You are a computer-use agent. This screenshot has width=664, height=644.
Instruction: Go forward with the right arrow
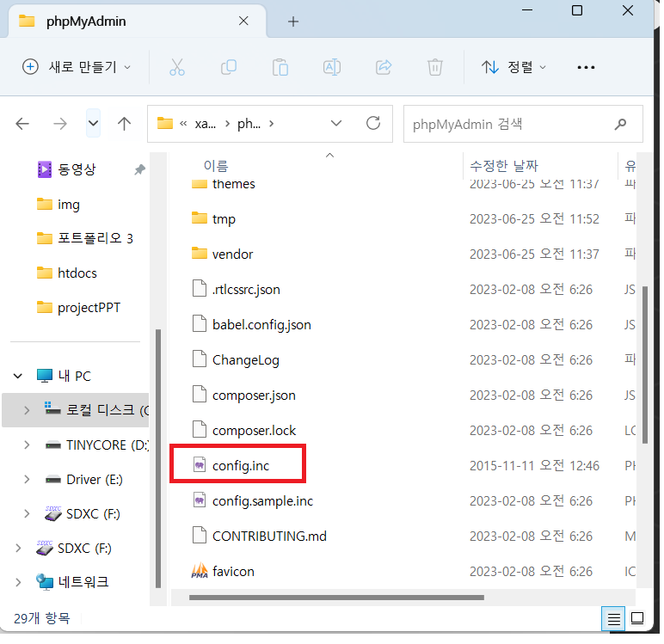tap(60, 124)
